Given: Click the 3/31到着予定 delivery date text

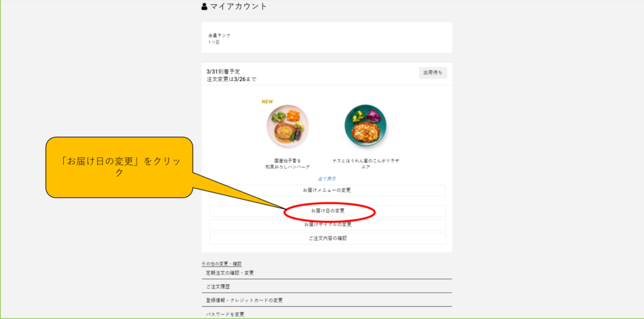Looking at the screenshot, I should pos(223,72).
